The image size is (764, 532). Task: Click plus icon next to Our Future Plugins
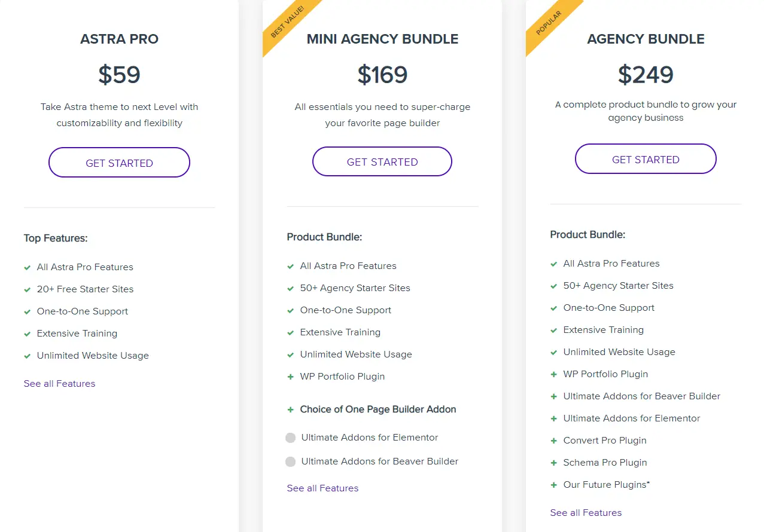[x=554, y=485]
